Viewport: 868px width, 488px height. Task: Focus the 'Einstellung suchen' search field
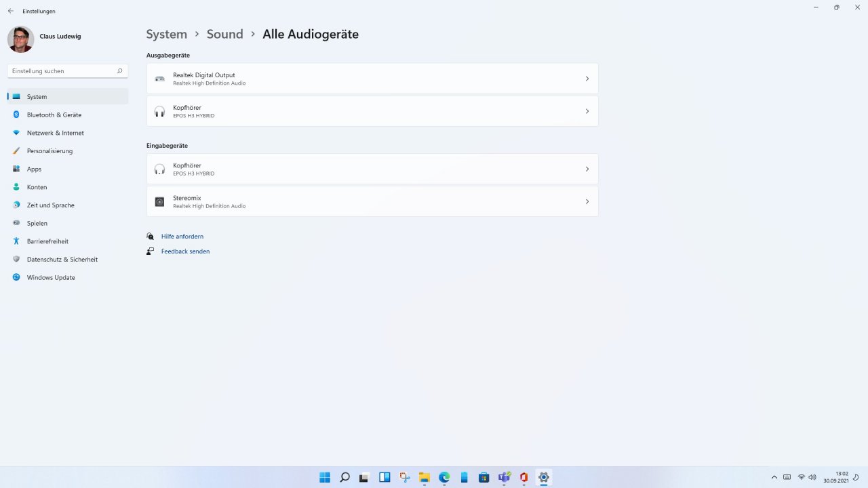coord(67,70)
